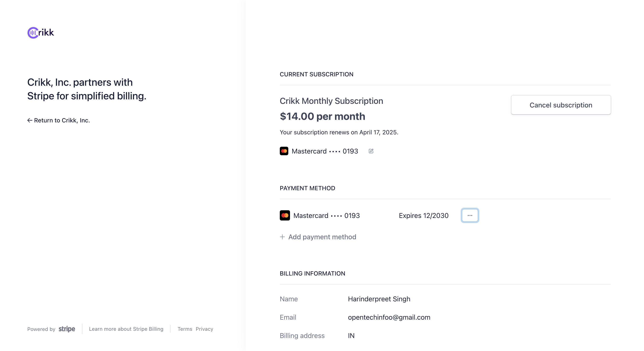Click the plus icon for adding payment method
This screenshot has width=644, height=351.
[282, 237]
